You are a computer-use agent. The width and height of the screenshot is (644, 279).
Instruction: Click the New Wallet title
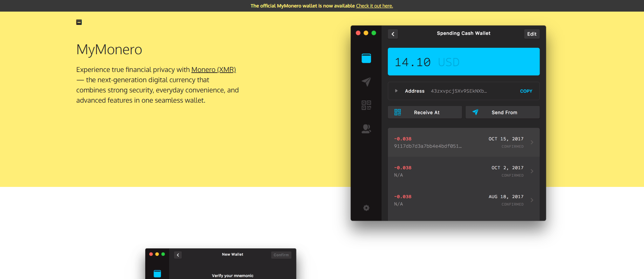coord(233,254)
